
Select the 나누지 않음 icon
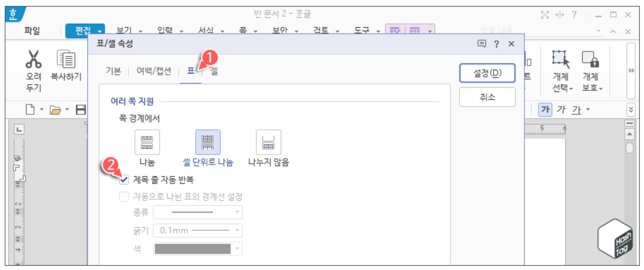coord(268,142)
